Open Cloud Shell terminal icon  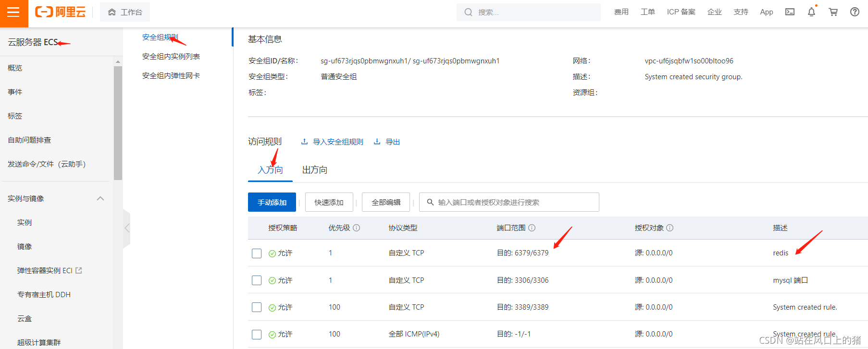click(790, 12)
